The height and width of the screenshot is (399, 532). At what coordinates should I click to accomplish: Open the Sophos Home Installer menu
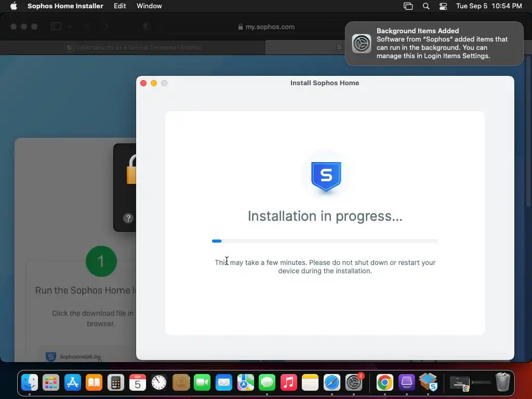(x=65, y=6)
